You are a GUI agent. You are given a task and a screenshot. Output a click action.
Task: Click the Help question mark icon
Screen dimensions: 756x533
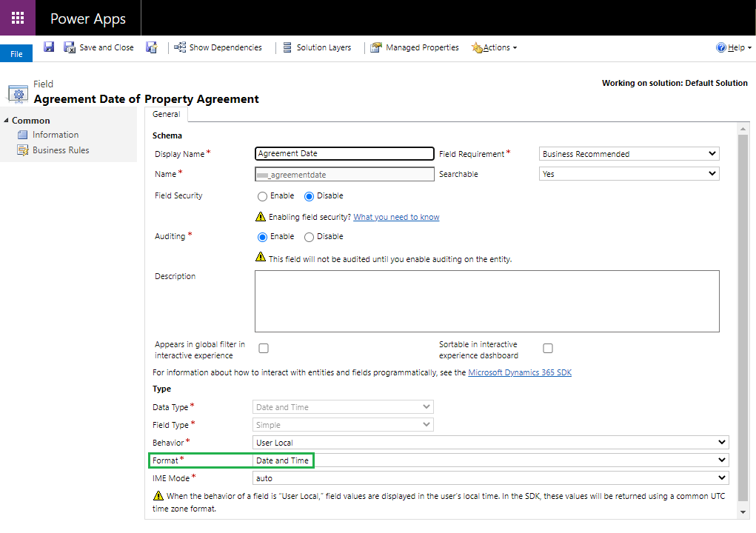[x=720, y=47]
